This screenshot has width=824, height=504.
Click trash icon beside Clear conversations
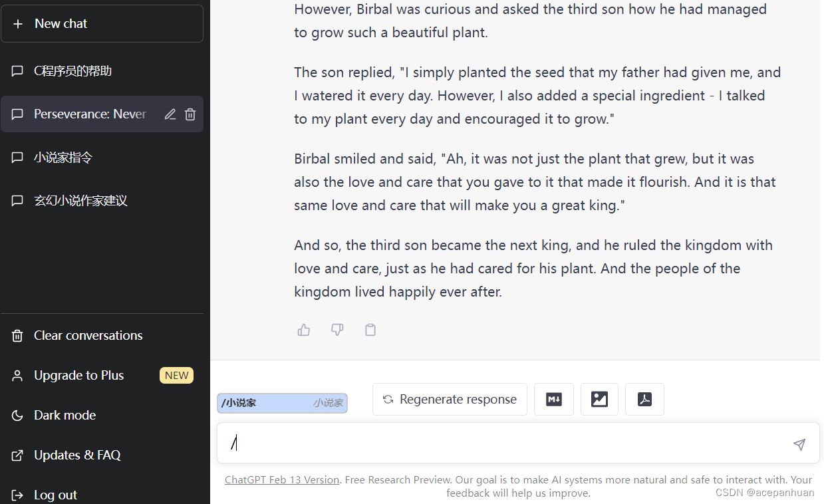(x=18, y=336)
